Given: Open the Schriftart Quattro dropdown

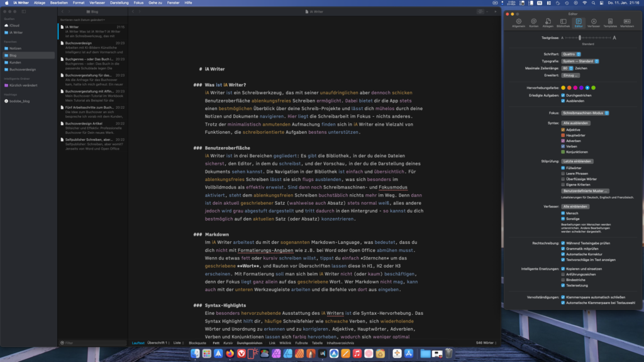Looking at the screenshot, I should (571, 54).
